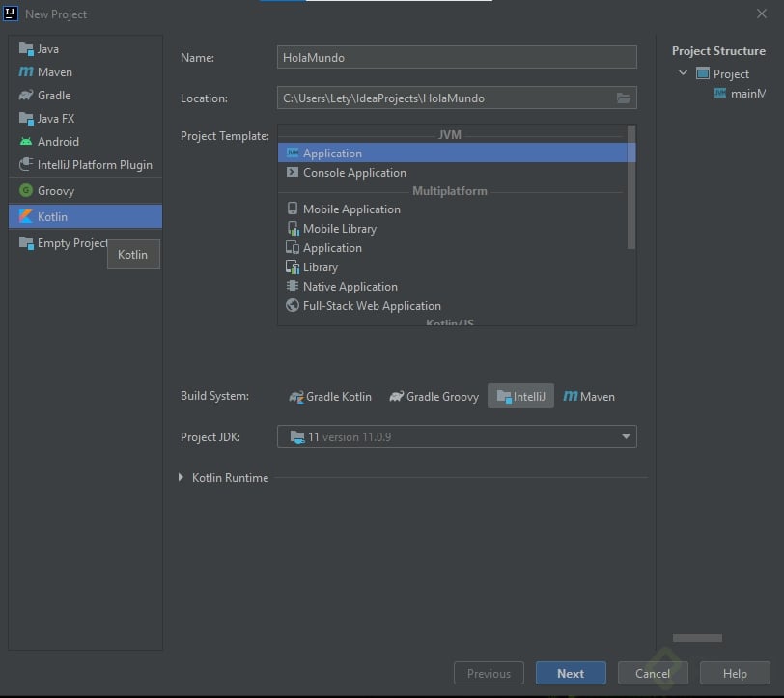
Task: Select Native Application template
Action: coord(453,287)
